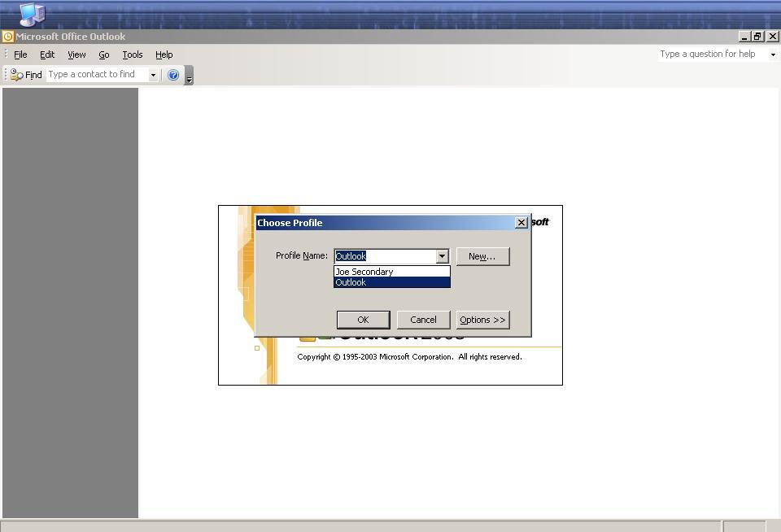The image size is (781, 532).
Task: Open the toolbar options arrow
Action: point(189,76)
